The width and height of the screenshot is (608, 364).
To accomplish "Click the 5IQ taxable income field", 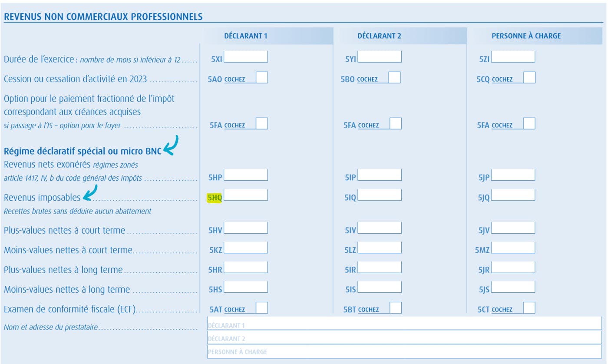I will [x=380, y=195].
